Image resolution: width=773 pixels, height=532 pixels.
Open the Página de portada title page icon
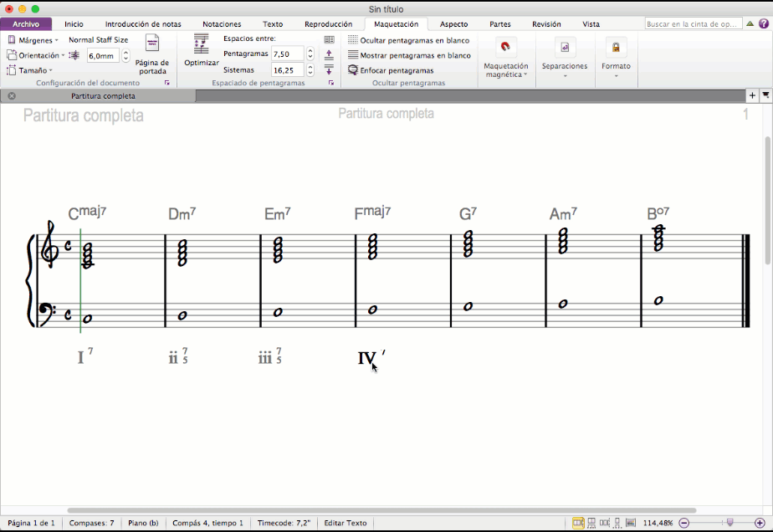152,43
